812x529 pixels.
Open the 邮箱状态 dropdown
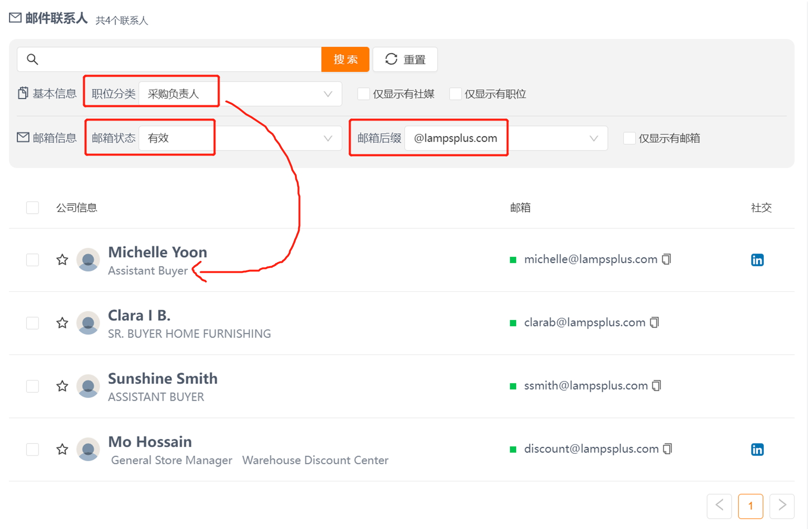pos(240,138)
